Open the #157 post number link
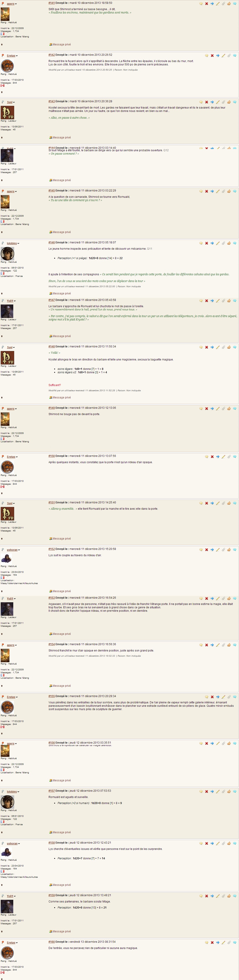 [x=51, y=791]
